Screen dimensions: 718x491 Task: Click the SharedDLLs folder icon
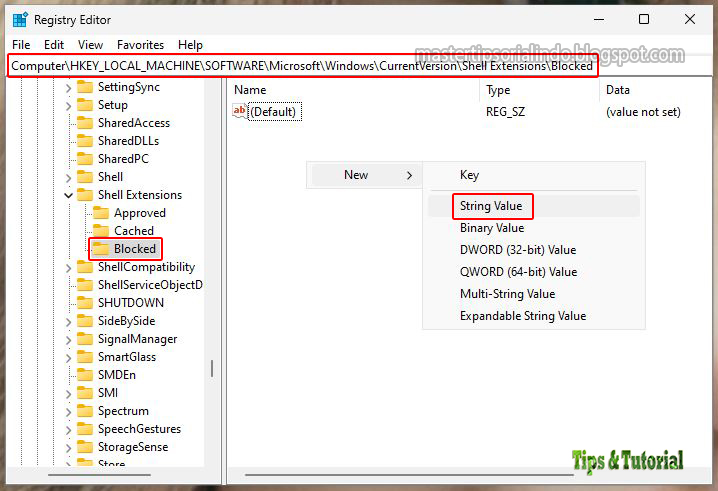pos(85,141)
